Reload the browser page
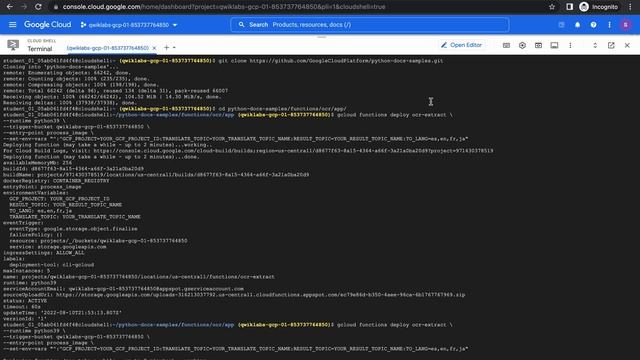Screen dimensions: 640x360 pyautogui.click(x=38, y=7)
